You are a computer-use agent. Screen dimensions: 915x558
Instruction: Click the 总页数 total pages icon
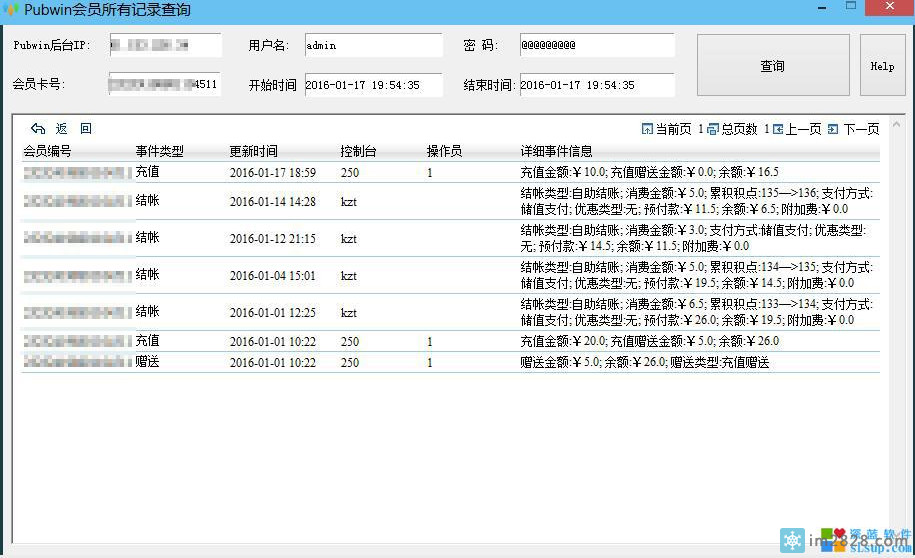click(x=713, y=129)
